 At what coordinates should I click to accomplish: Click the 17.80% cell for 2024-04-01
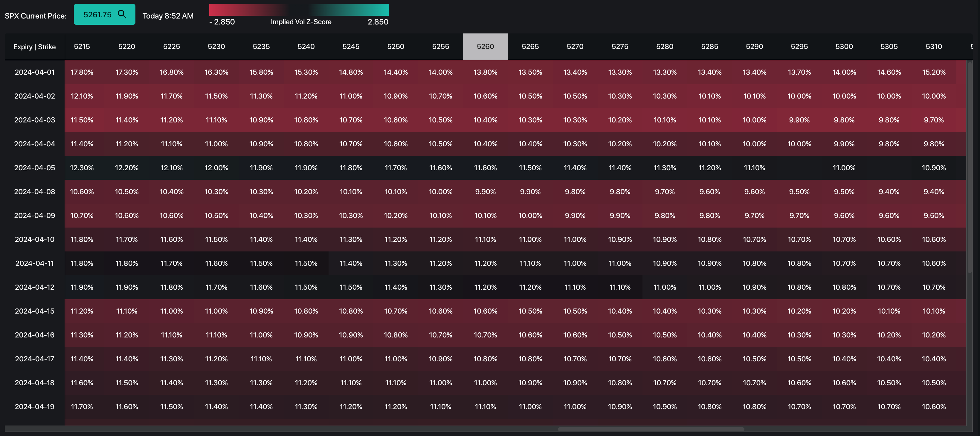click(82, 72)
